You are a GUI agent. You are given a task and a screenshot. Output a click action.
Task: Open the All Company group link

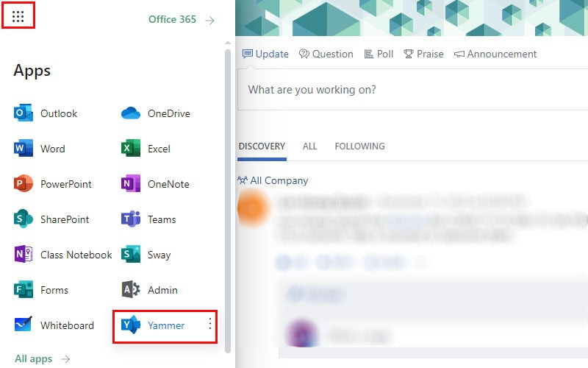point(279,180)
